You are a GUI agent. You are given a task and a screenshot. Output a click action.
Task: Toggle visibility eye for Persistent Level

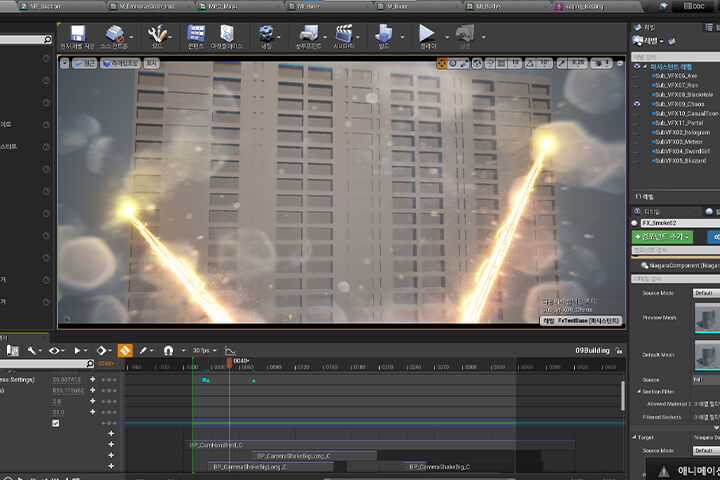(637, 67)
